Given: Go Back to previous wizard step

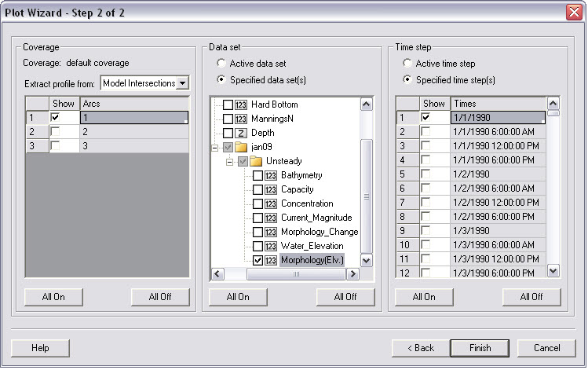Looking at the screenshot, I should point(421,348).
